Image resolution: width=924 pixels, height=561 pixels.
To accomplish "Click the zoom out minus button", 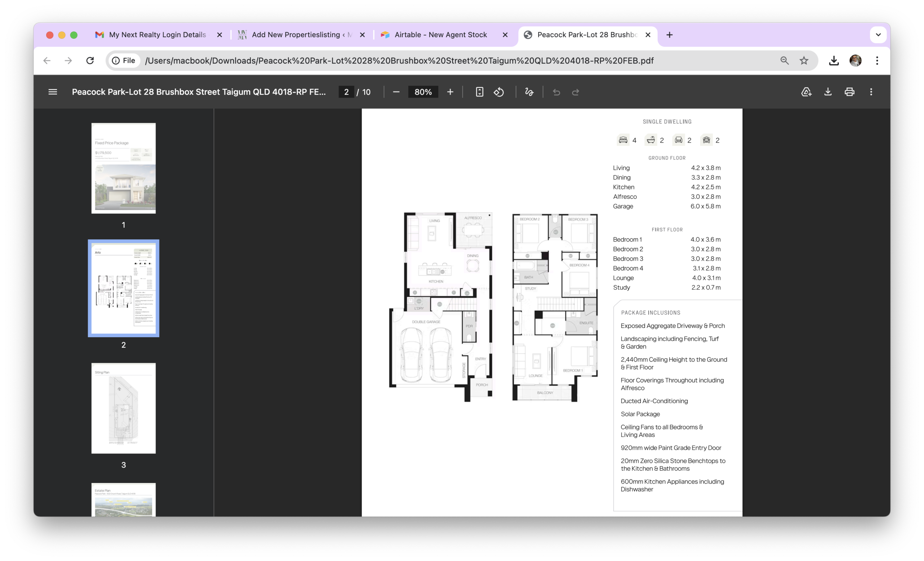I will click(396, 92).
